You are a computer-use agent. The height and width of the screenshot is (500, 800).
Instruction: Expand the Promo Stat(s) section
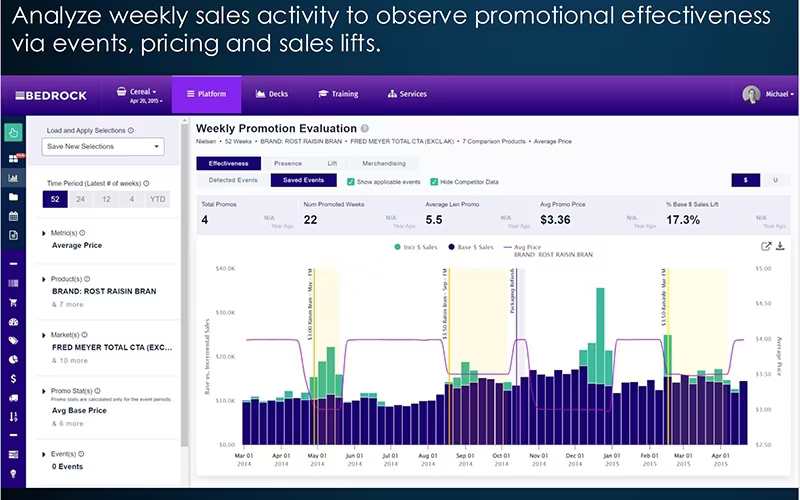(x=44, y=391)
